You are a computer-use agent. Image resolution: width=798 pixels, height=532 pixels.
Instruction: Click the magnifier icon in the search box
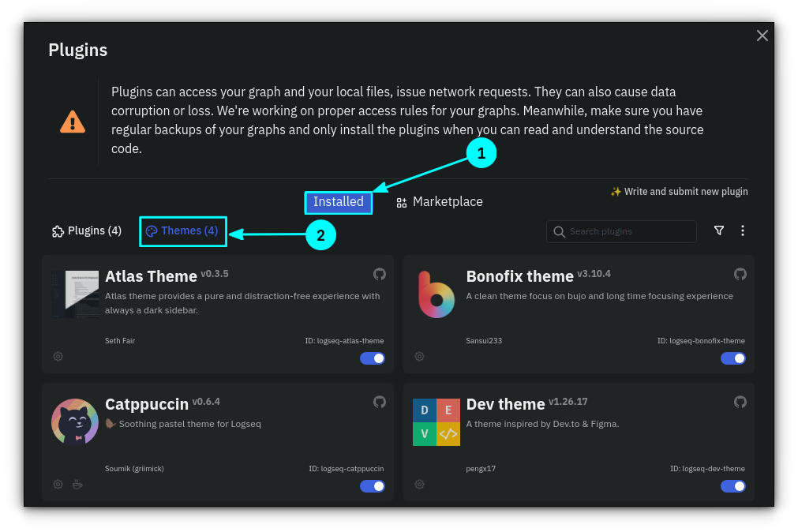pos(560,231)
